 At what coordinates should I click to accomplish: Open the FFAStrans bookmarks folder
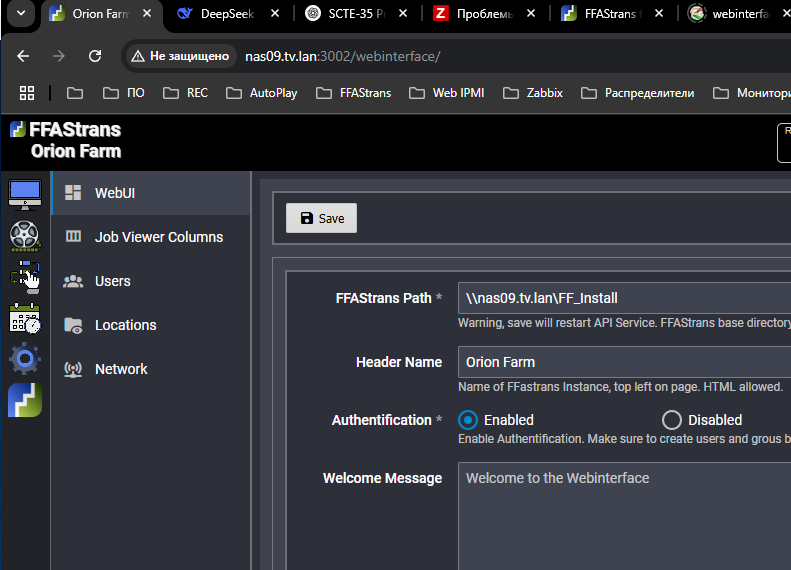[354, 93]
